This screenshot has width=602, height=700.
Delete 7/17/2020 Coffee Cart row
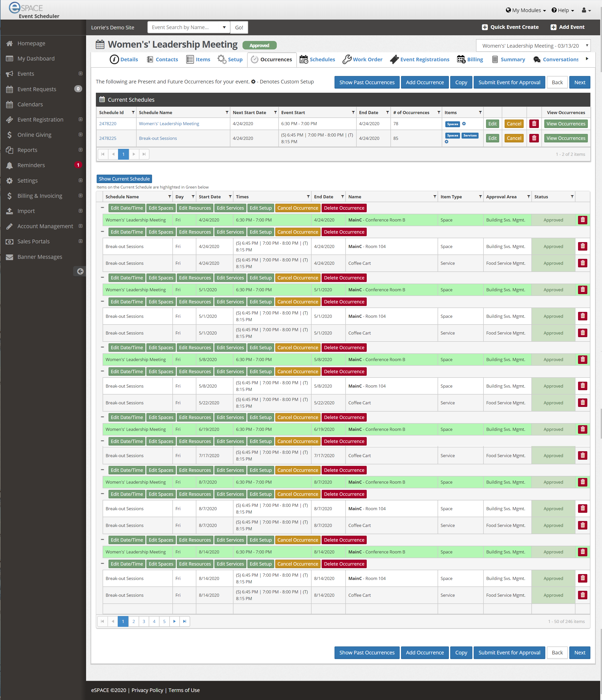pos(583,455)
